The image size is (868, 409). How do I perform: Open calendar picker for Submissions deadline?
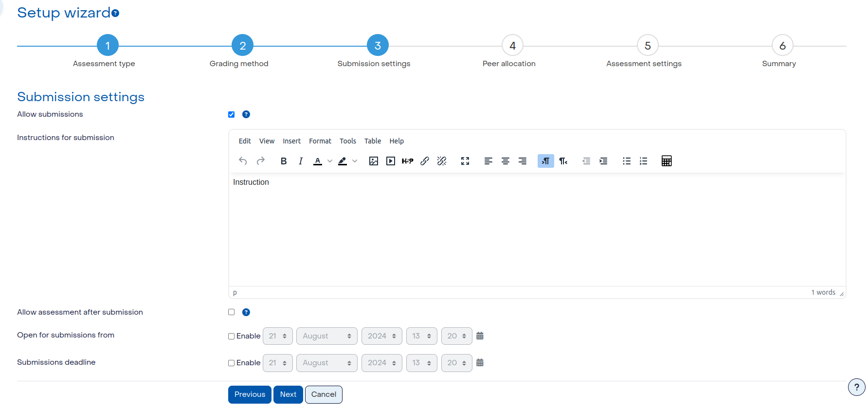click(x=480, y=363)
